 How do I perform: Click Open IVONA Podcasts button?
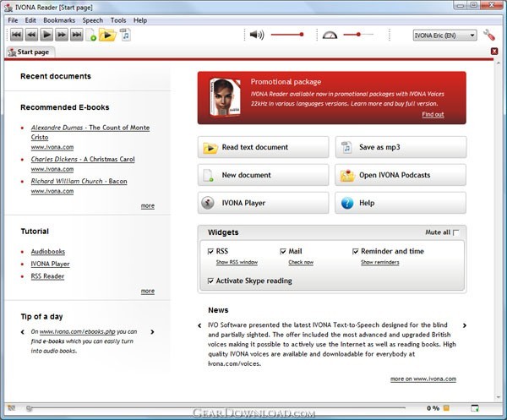click(401, 175)
